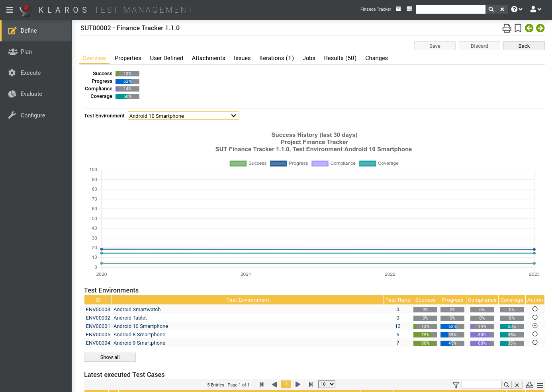Image resolution: width=552 pixels, height=392 pixels.
Task: Open the ENV00001 environment link
Action: (x=98, y=326)
